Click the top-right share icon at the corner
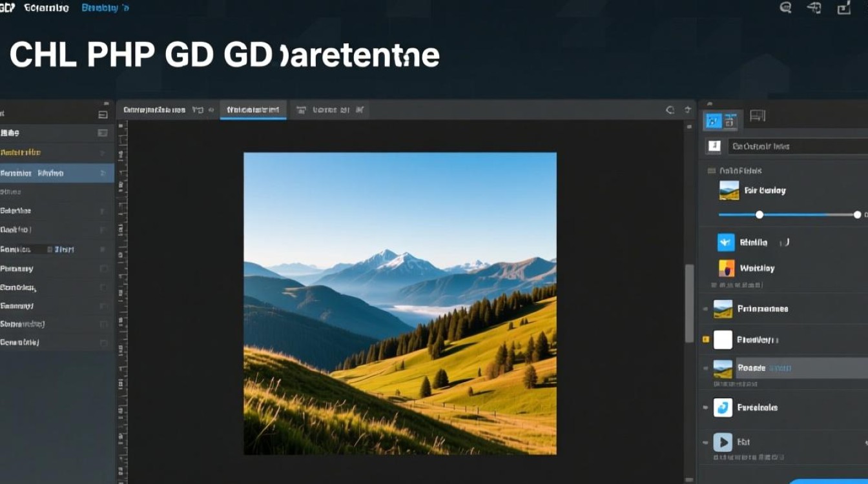Viewport: 868px width, 484px height. (x=843, y=8)
